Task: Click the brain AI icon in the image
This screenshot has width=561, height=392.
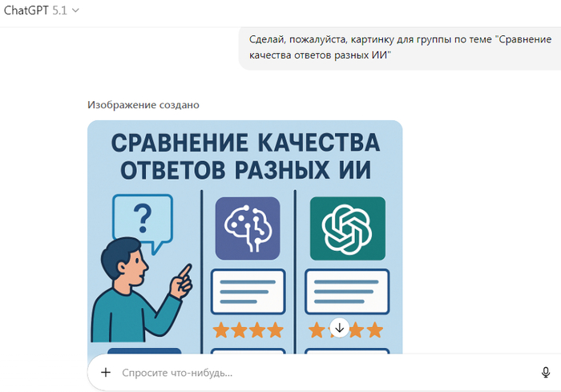Action: point(247,227)
